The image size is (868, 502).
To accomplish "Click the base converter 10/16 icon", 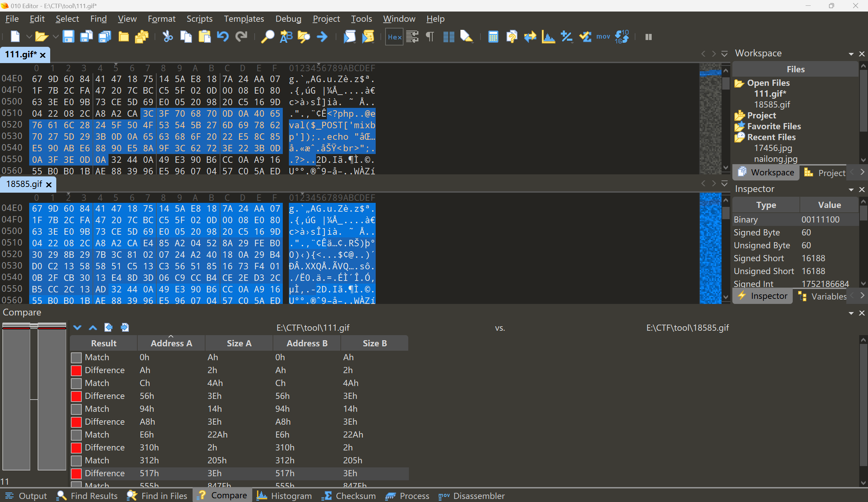I will pos(622,37).
